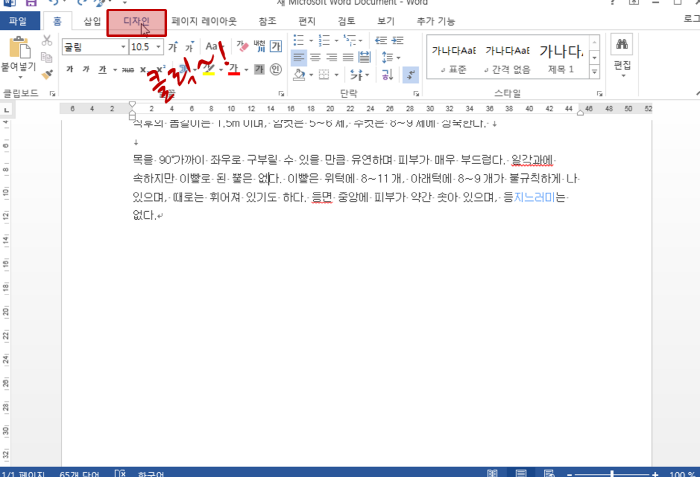The width and height of the screenshot is (700, 477).
Task: Open the Review tab
Action: click(346, 21)
